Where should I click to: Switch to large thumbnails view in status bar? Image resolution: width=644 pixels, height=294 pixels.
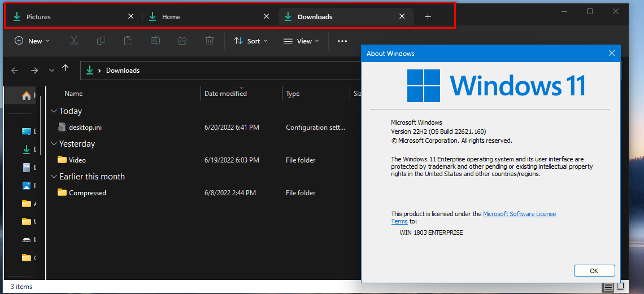point(620,286)
